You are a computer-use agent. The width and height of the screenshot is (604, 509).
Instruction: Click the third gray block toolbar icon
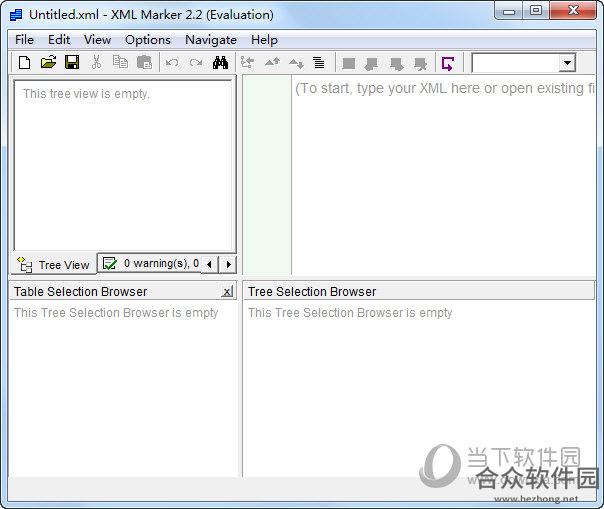396,64
